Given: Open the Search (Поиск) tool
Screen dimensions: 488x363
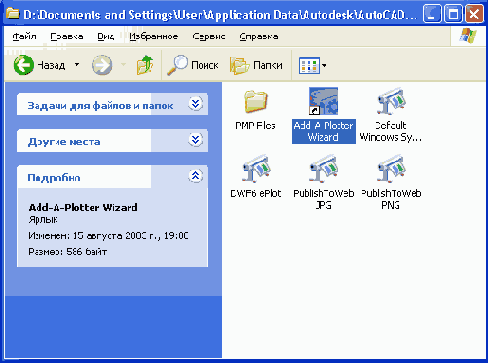Looking at the screenshot, I should point(193,65).
